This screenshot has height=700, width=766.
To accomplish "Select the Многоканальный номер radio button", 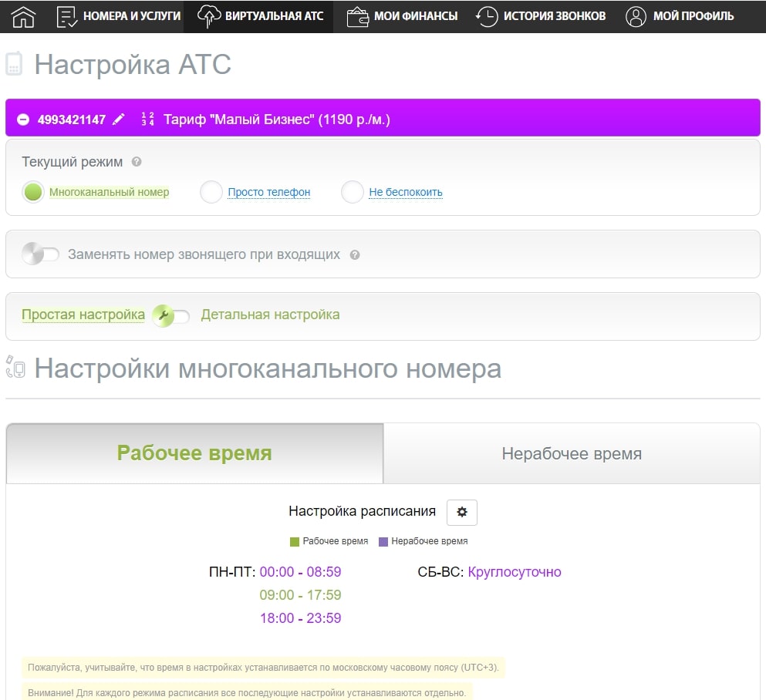I will (33, 193).
